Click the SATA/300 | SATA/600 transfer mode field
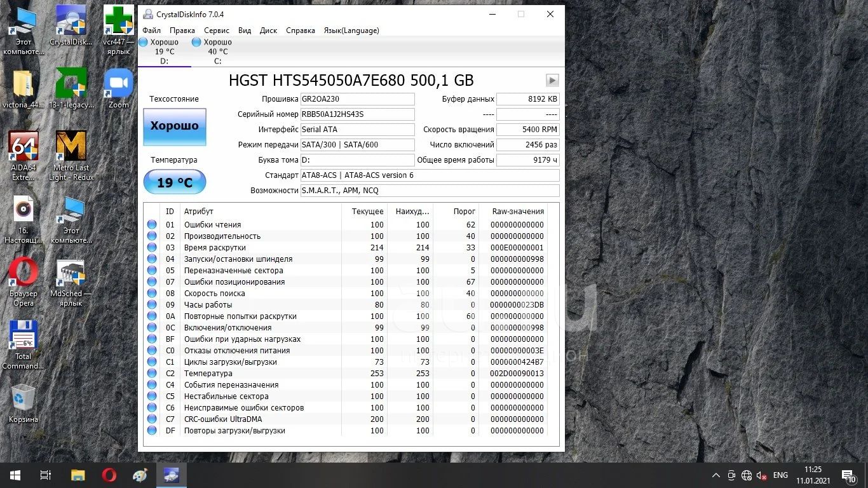This screenshot has height=488, width=868. (357, 145)
